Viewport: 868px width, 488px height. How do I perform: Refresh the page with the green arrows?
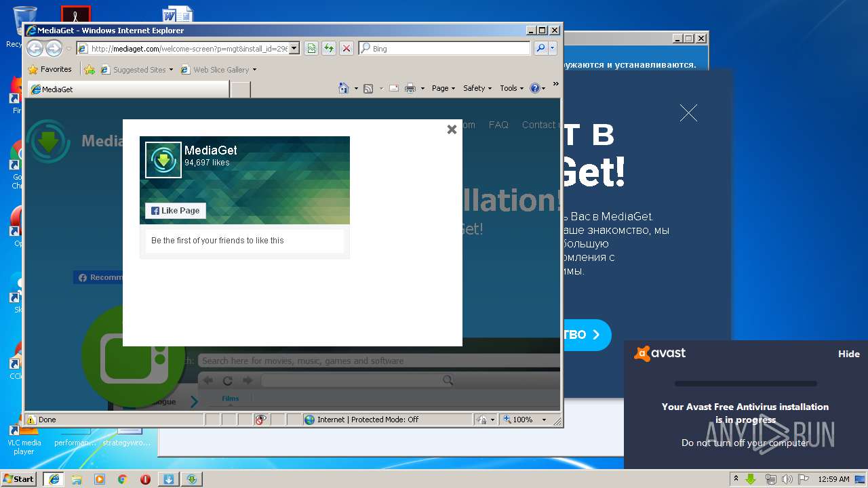(x=329, y=48)
